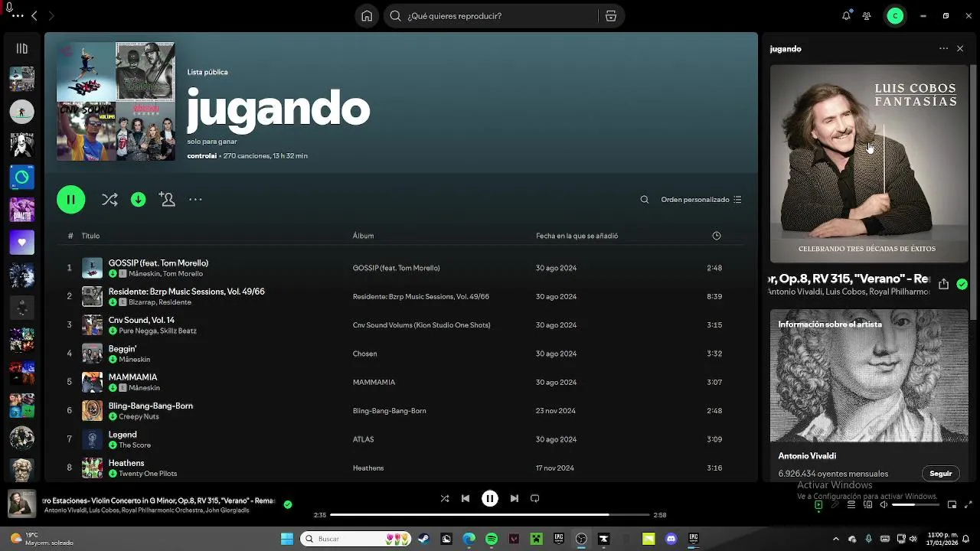Open more options for jugando playlist
980x551 pixels.
[x=195, y=200]
